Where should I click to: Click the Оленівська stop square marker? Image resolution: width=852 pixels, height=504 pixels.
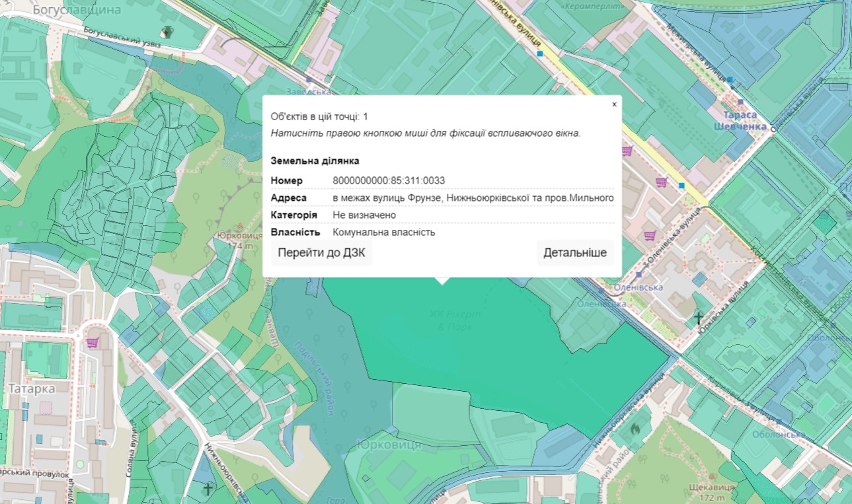point(639,273)
